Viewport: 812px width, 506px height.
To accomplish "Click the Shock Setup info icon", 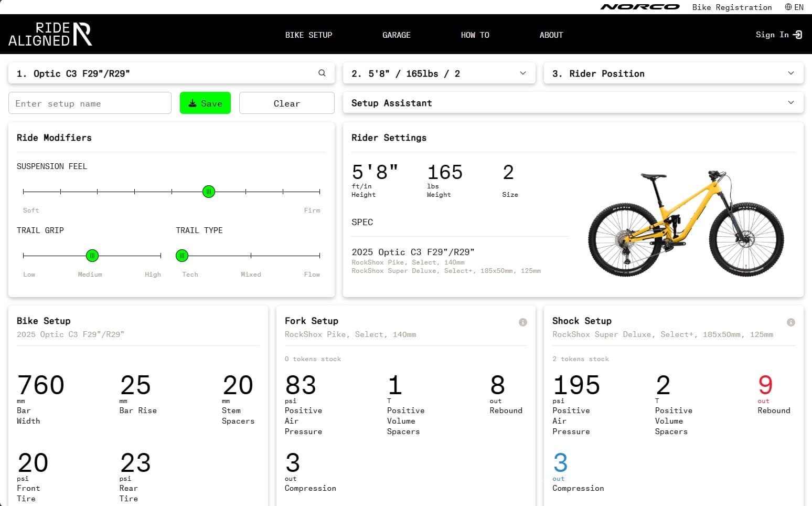I will pos(791,322).
